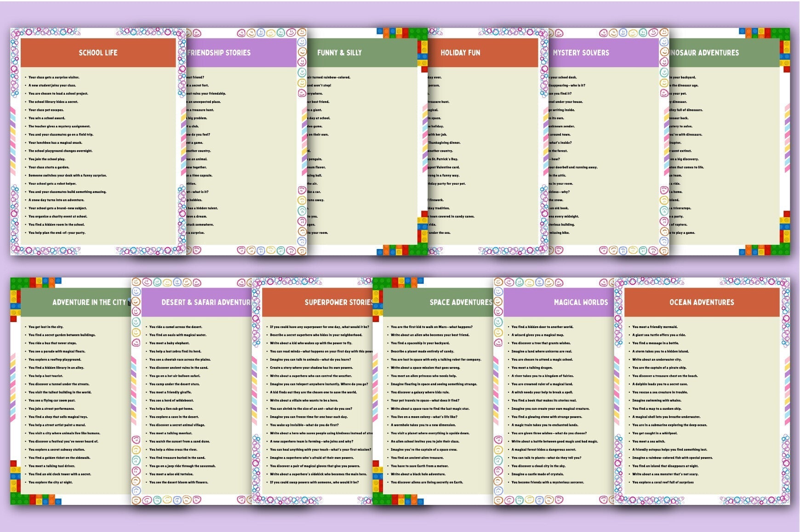Viewport: 800px width, 532px height.
Task: Select prompt "You get lost in the city."
Action: (x=46, y=327)
